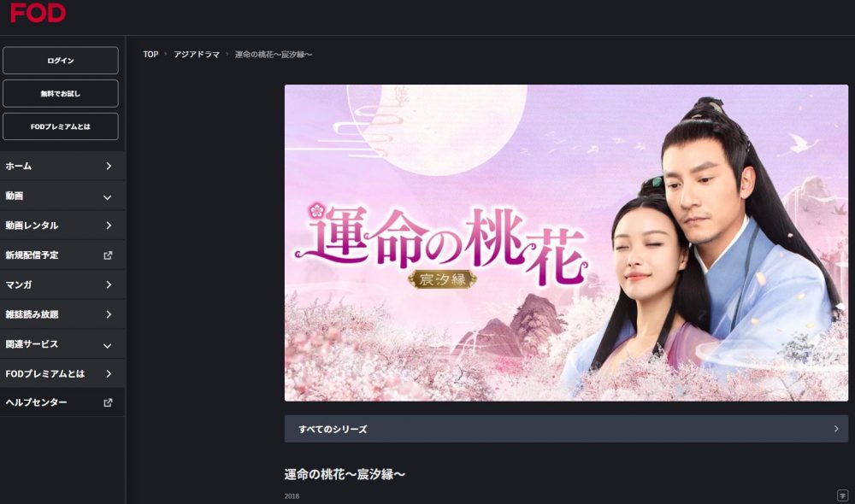The image size is (855, 504).
Task: Click the arrow icon beside 動画レンタル
Action: [109, 225]
